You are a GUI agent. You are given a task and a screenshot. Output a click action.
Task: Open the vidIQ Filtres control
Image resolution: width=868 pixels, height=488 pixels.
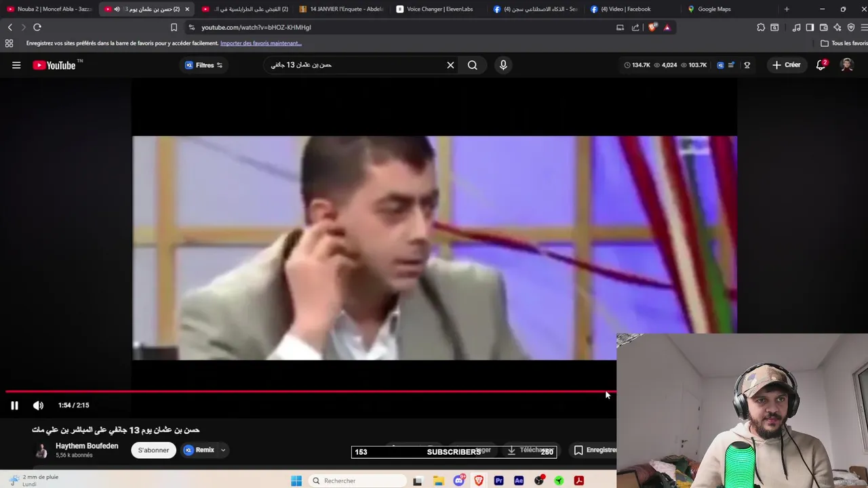[203, 65]
